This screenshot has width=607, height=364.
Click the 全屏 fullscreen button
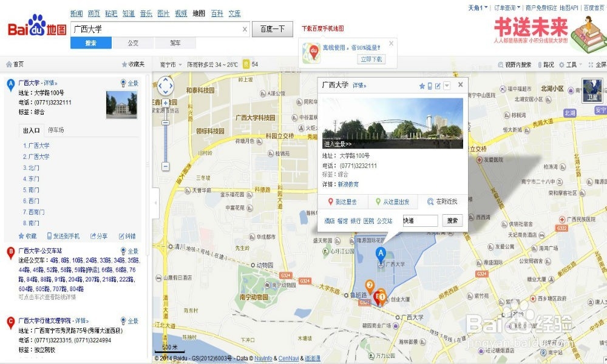click(597, 64)
